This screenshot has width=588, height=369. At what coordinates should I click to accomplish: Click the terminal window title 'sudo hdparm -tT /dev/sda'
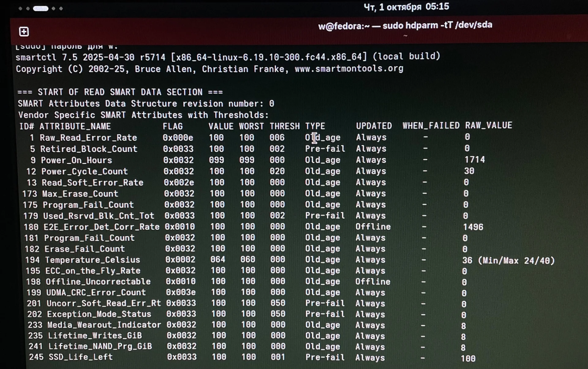click(405, 25)
